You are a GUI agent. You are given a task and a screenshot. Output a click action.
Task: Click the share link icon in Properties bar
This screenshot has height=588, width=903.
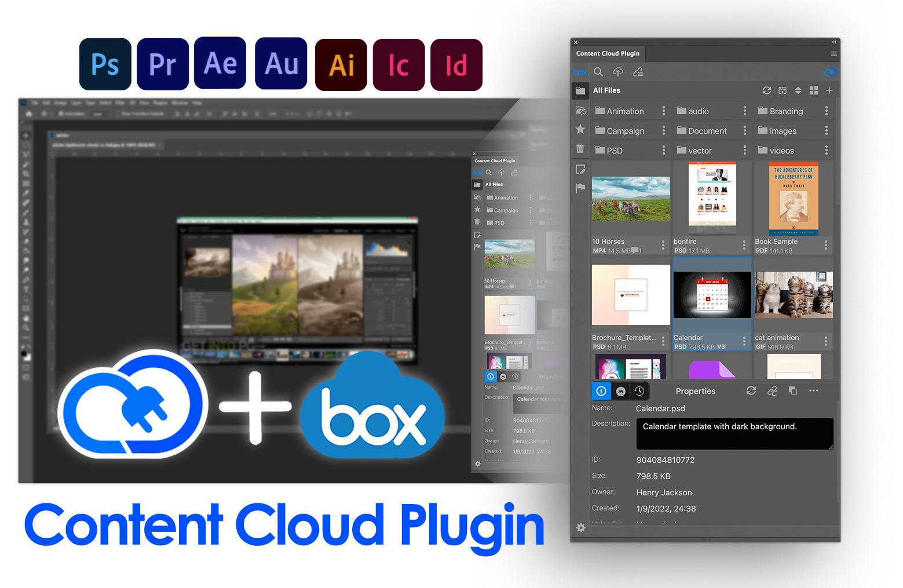(772, 390)
